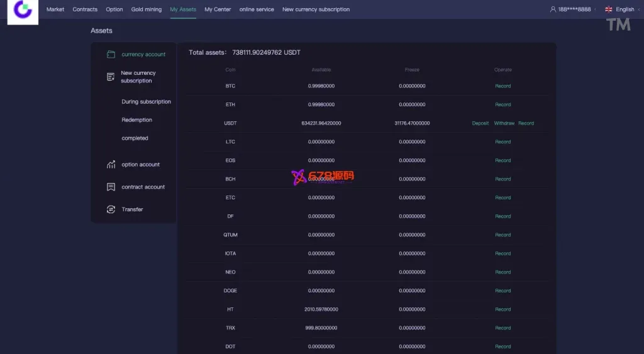Click the UK flag language icon
The width and height of the screenshot is (644, 354).
point(608,9)
